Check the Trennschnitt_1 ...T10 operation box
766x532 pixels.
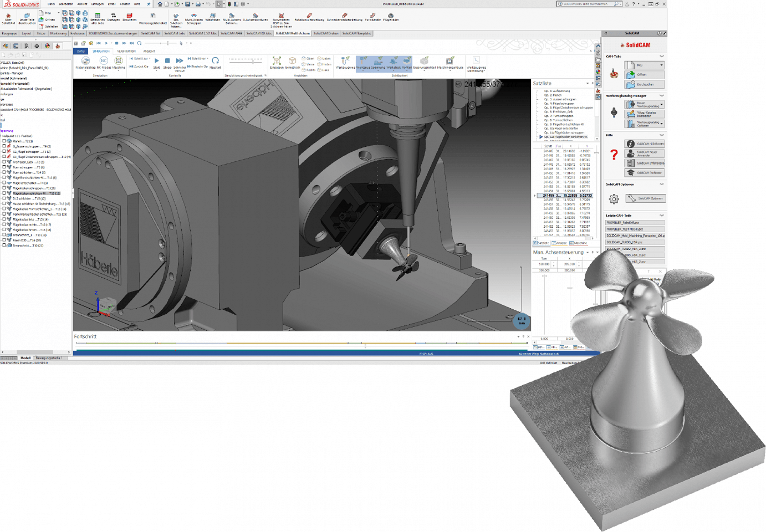[x=4, y=235]
